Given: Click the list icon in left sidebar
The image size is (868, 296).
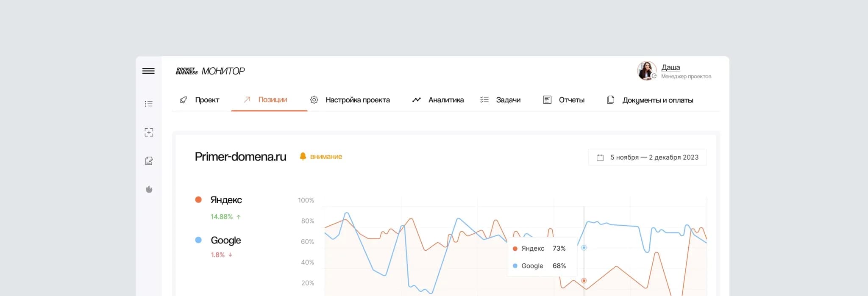Looking at the screenshot, I should pos(148,104).
